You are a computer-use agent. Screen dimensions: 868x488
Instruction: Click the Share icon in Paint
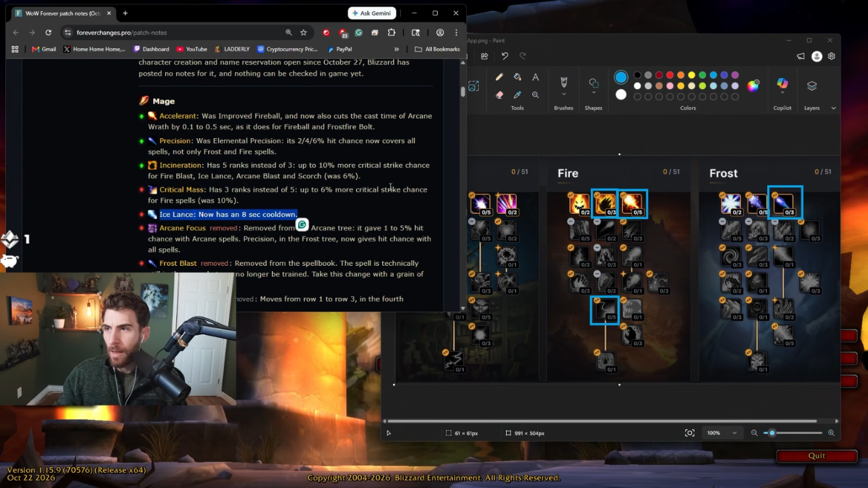(484, 56)
